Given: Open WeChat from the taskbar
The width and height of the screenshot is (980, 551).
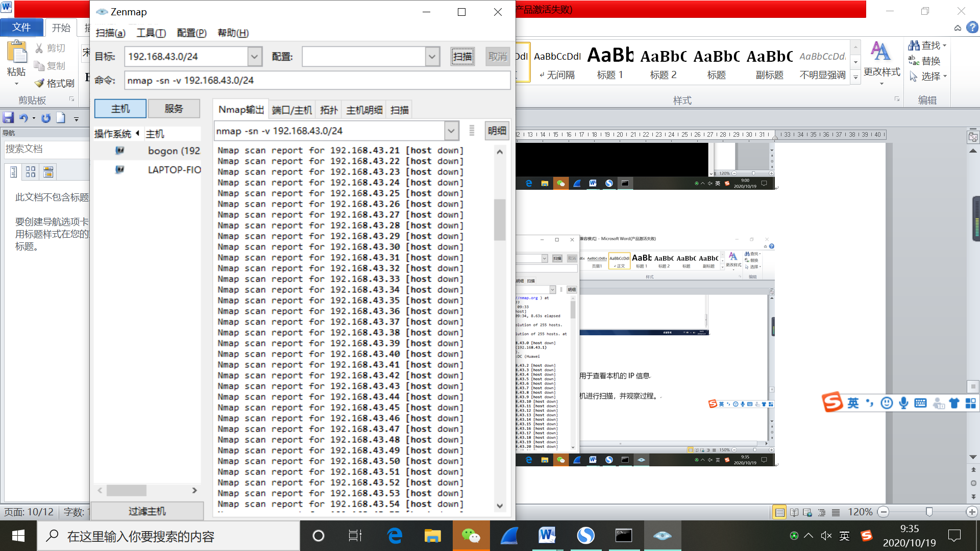Looking at the screenshot, I should tap(471, 536).
